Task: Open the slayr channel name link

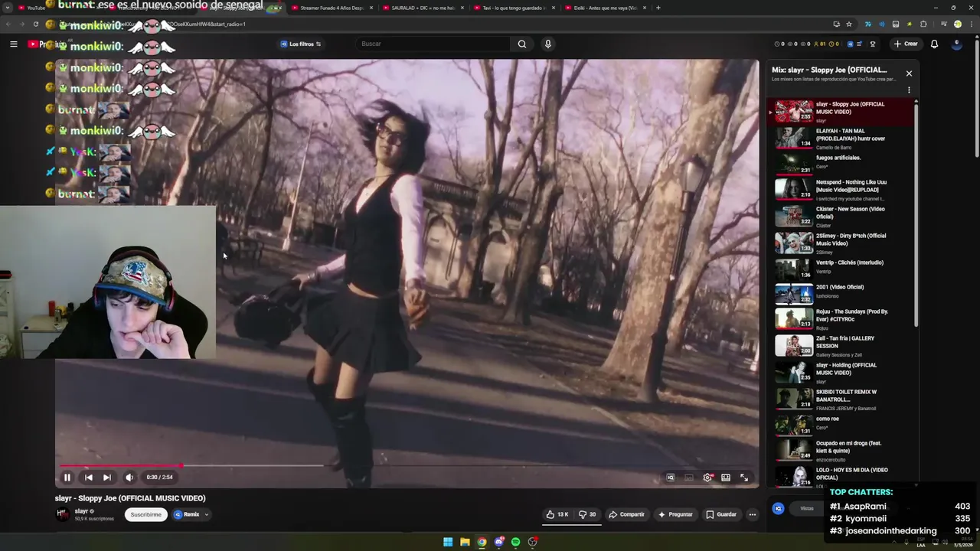Action: coord(81,511)
